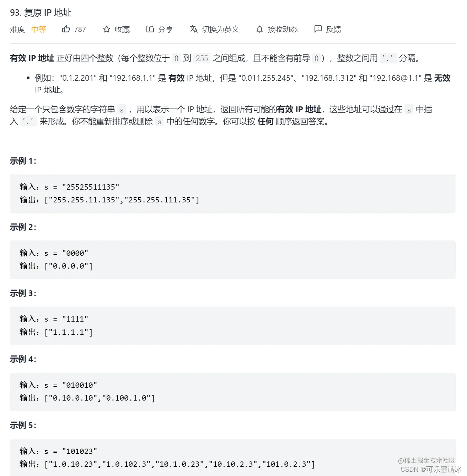
Task: Click the inline code tag s in the description
Action: click(122, 110)
